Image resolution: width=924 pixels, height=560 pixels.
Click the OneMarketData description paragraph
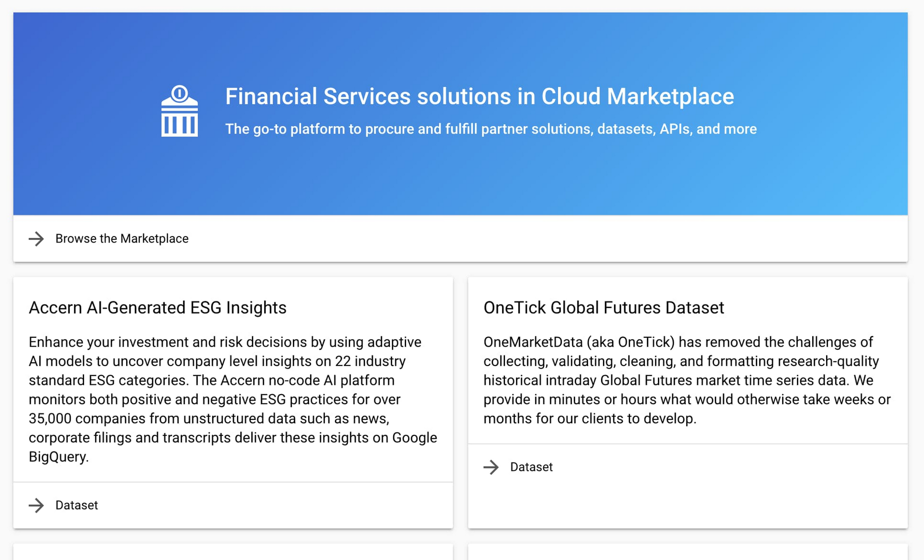687,380
